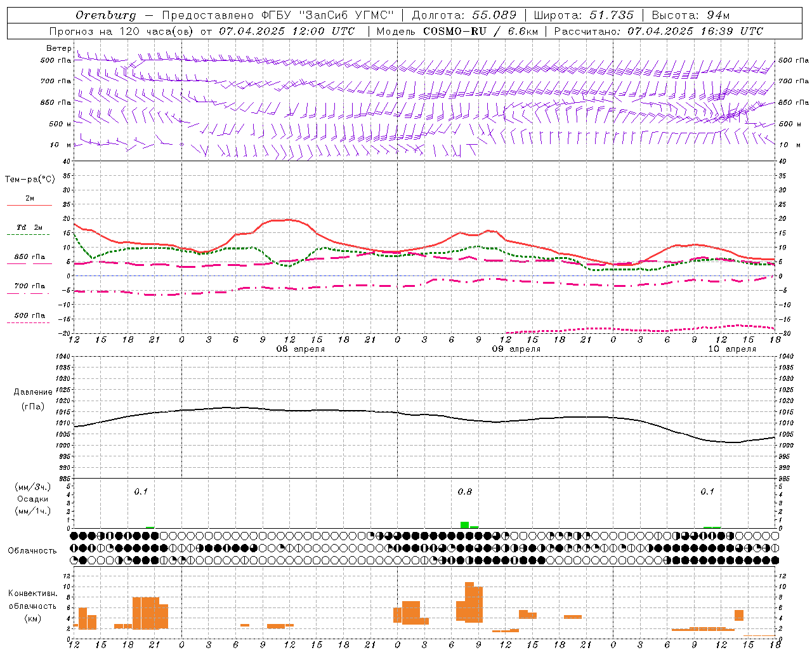Click the left "500 м" wind level label
The width and height of the screenshot is (812, 650).
tap(60, 124)
